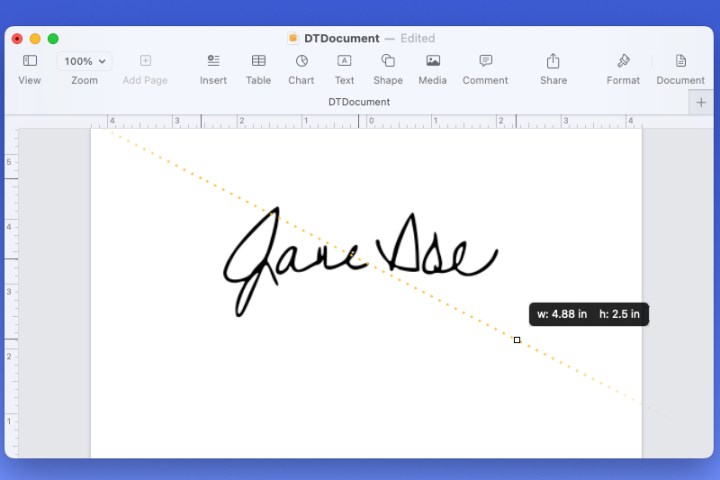Expand the 100% Zoom dropdown
The image size is (720, 480).
pyautogui.click(x=84, y=62)
